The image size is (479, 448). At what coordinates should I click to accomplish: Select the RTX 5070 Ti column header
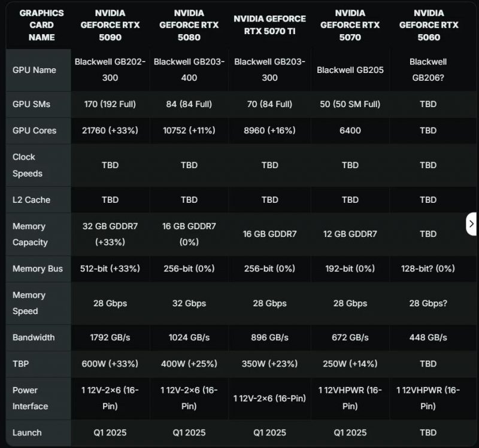pos(269,25)
